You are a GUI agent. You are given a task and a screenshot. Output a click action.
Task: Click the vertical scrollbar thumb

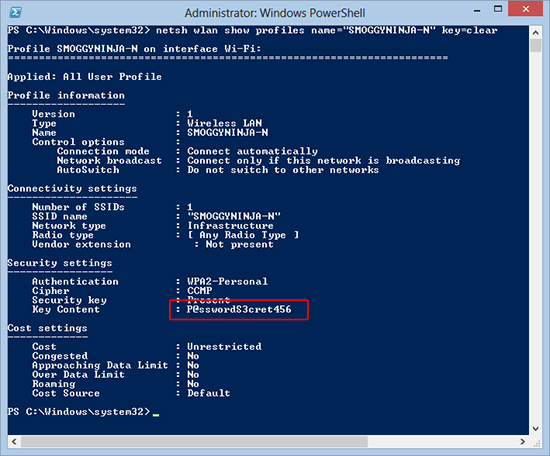tap(535, 45)
